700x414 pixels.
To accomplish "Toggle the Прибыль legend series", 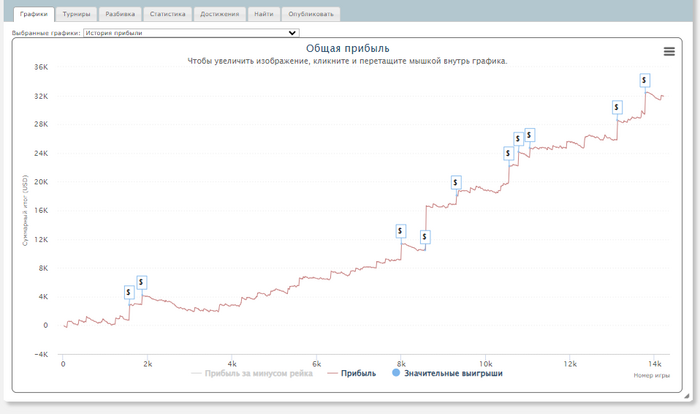I will pyautogui.click(x=352, y=373).
